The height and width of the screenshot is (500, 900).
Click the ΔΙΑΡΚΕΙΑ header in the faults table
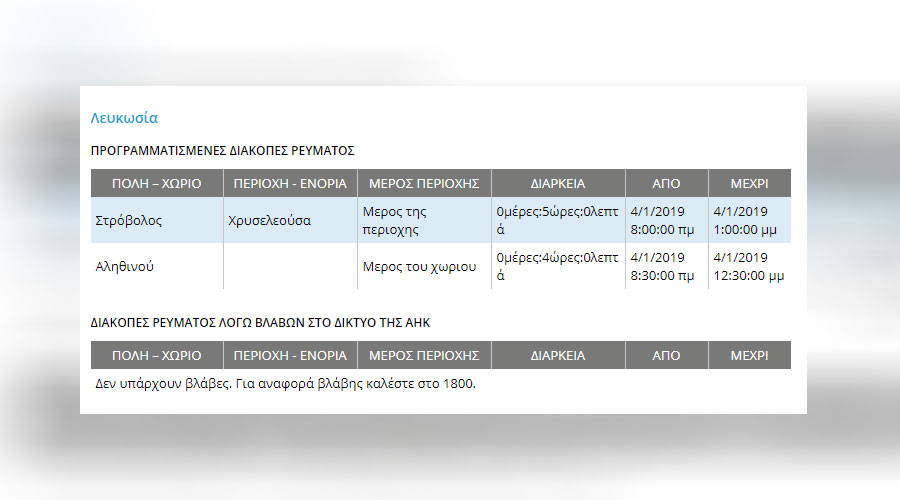click(558, 355)
